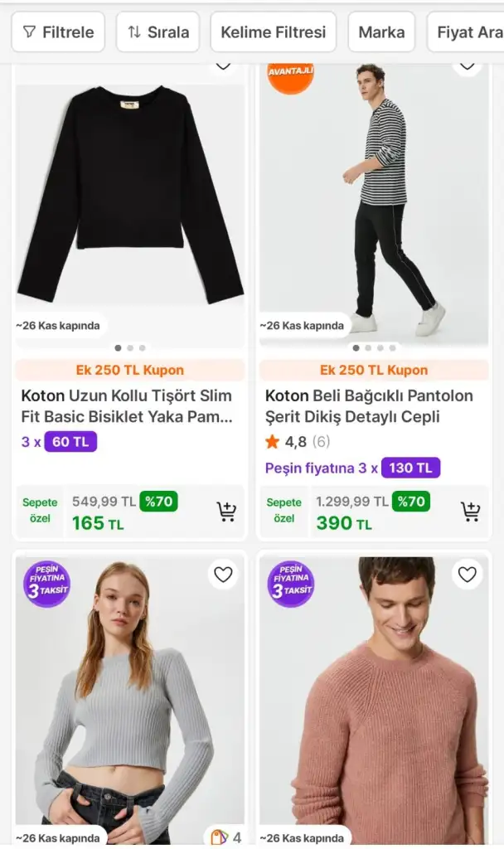The height and width of the screenshot is (849, 504).
Task: Open Koton Uzun Kollu Tişört product title
Action: [x=126, y=406]
